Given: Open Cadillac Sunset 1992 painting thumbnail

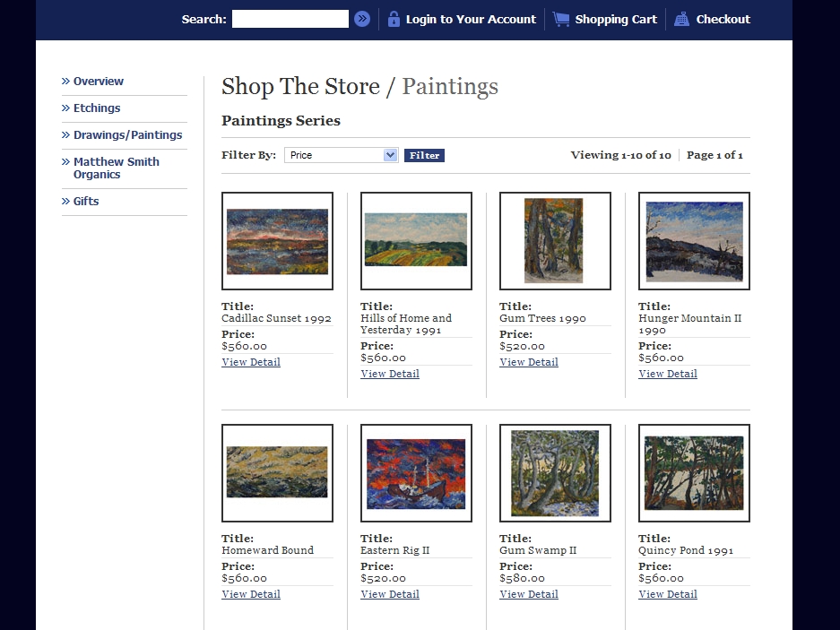Looking at the screenshot, I should pyautogui.click(x=277, y=241).
